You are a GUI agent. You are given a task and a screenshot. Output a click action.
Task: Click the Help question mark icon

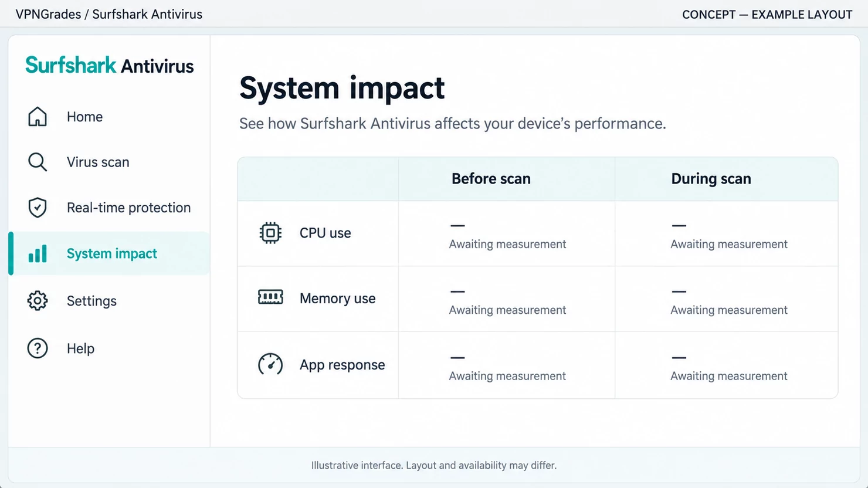tap(38, 348)
